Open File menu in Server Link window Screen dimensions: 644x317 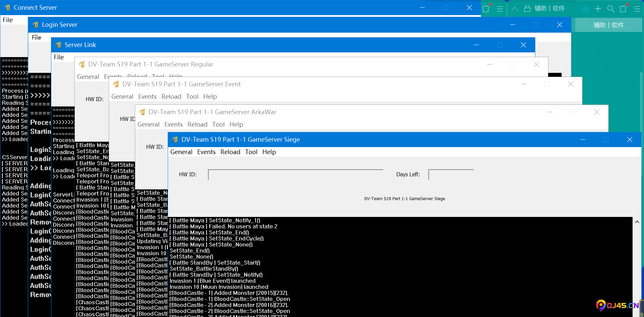[59, 57]
